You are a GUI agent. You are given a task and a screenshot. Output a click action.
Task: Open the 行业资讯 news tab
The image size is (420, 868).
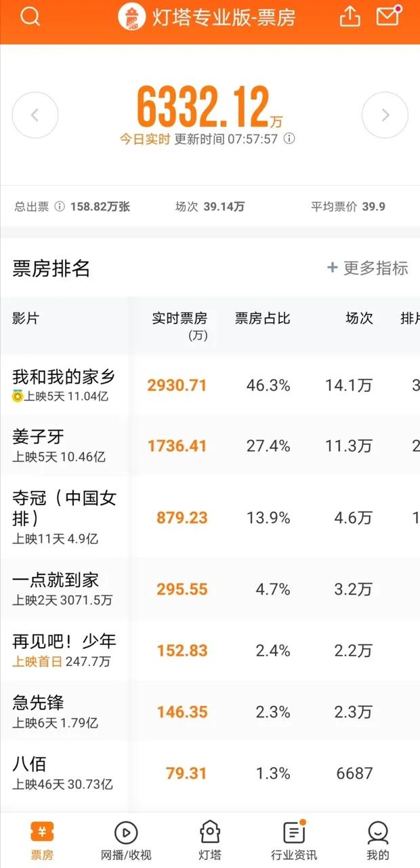tap(293, 841)
